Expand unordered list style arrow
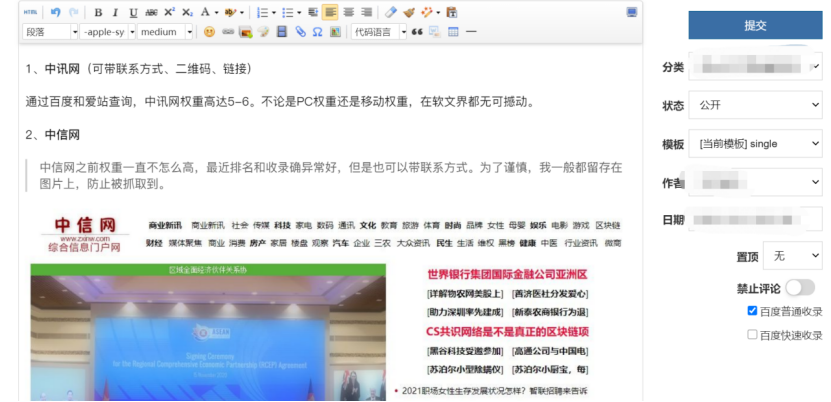The width and height of the screenshot is (831, 402). click(x=299, y=12)
